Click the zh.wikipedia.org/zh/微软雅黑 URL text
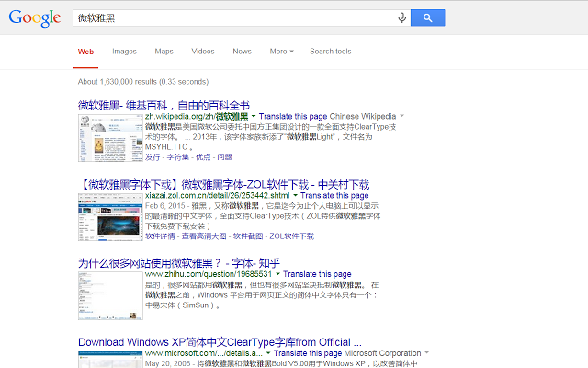Screen dimensions: 588x368 point(197,117)
